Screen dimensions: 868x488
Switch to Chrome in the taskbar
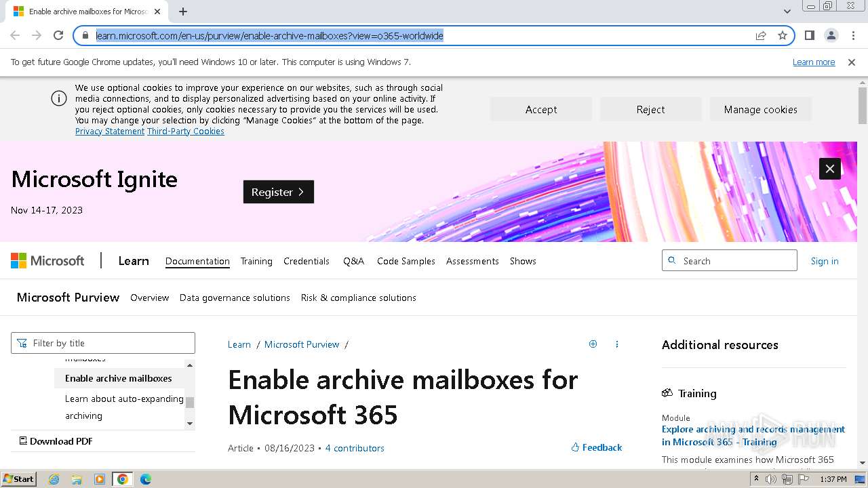123,479
